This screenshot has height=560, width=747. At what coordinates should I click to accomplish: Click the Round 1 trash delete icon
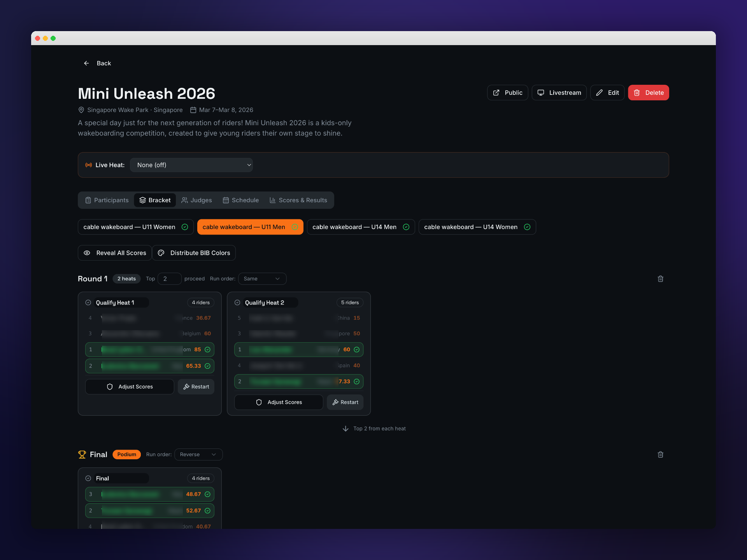(660, 279)
